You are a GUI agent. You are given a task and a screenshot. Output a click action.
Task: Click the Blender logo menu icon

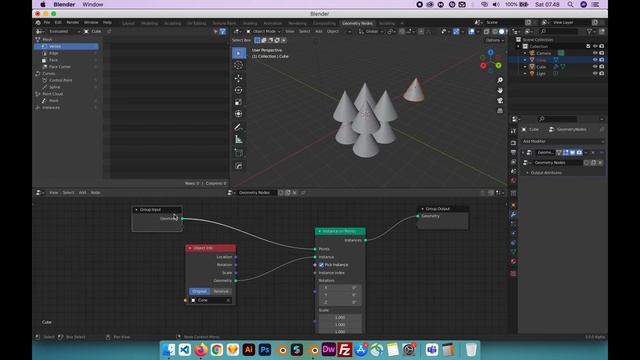38,22
